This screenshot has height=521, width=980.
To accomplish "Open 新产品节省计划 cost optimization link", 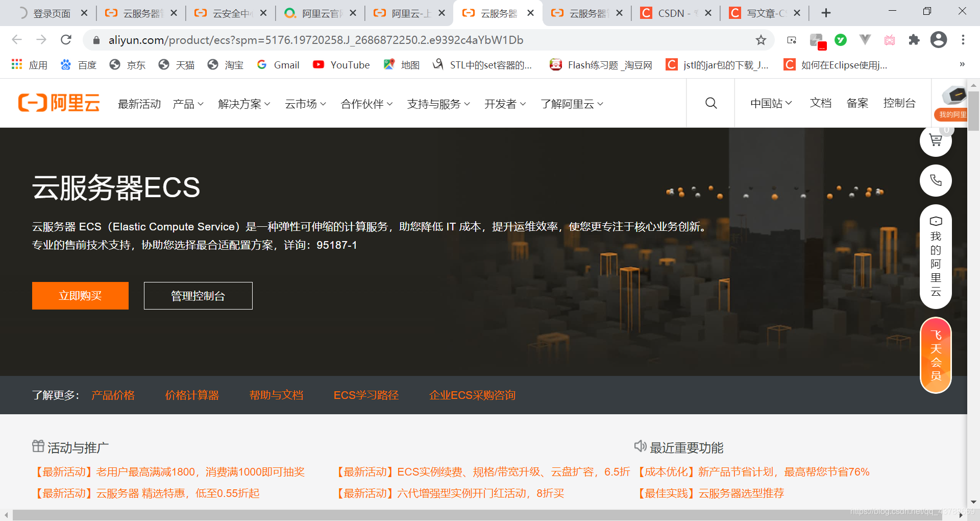I will [752, 472].
